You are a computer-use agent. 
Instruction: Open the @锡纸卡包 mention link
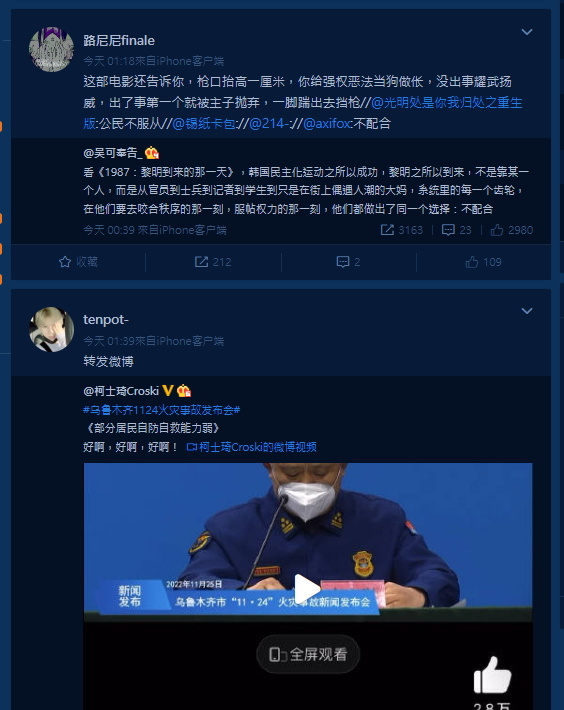203,123
